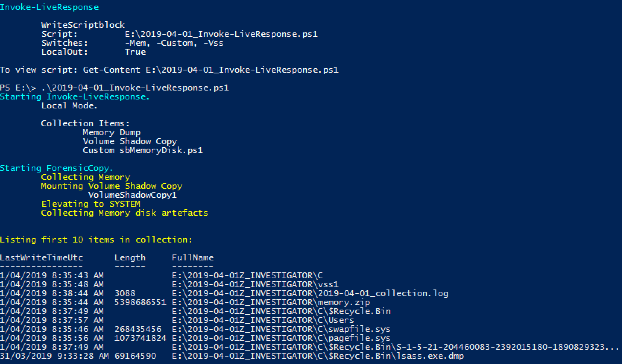622x364 pixels.
Task: Click the VolumeShadowCopy1 entry
Action: pyautogui.click(x=132, y=195)
